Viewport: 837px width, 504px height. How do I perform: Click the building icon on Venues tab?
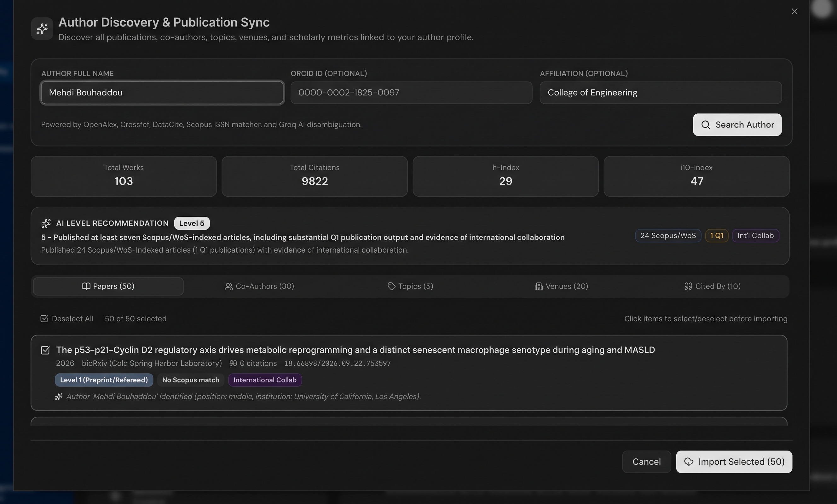pos(539,287)
